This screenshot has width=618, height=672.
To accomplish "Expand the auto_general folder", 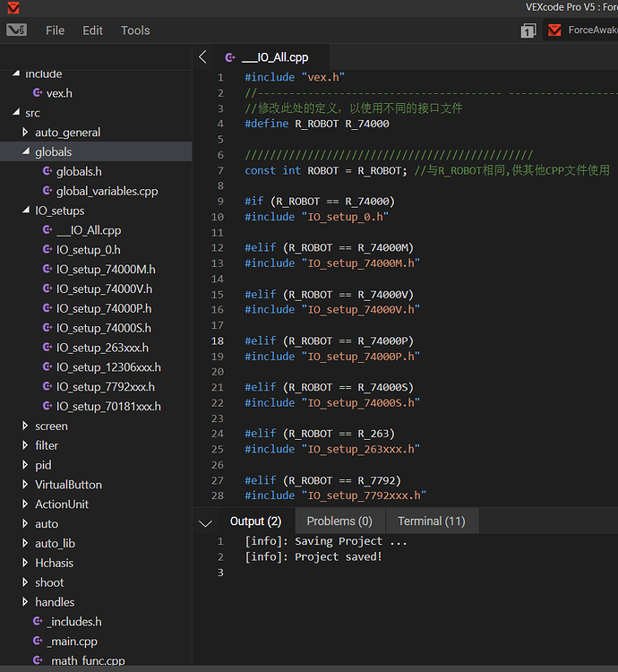I will coord(25,132).
